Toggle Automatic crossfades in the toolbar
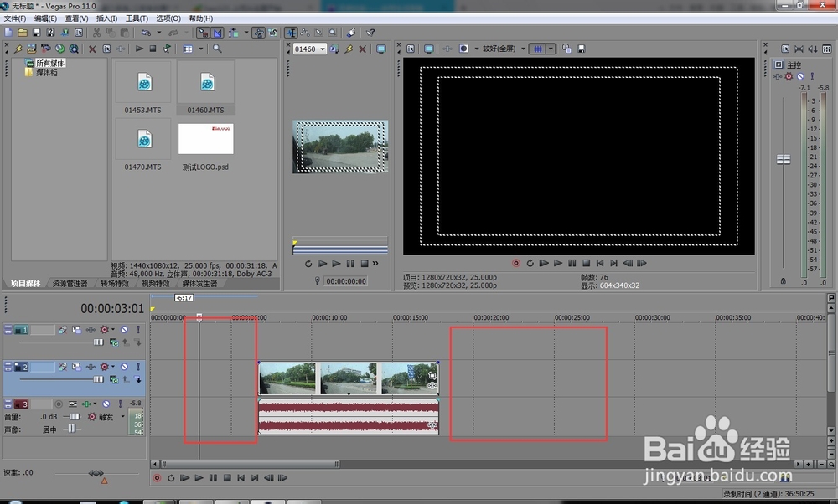This screenshot has height=504, width=838. [218, 33]
